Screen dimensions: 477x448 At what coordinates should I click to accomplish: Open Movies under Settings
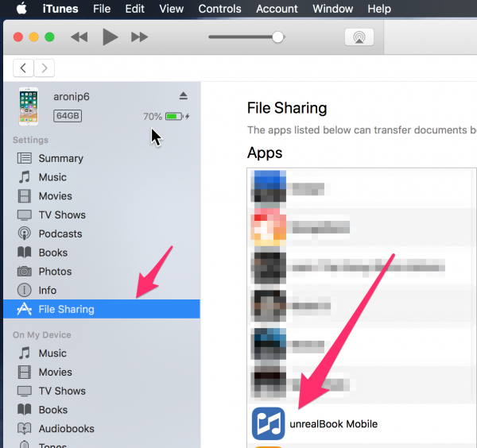point(102,196)
